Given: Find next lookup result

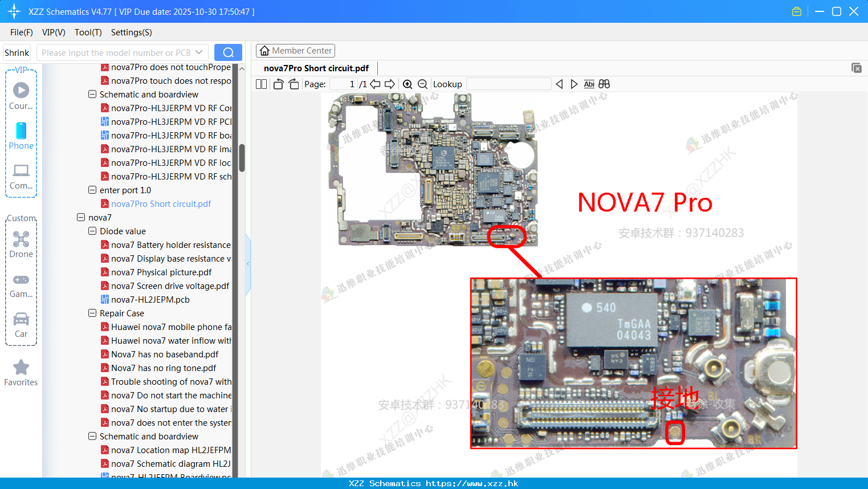Looking at the screenshot, I should [574, 84].
